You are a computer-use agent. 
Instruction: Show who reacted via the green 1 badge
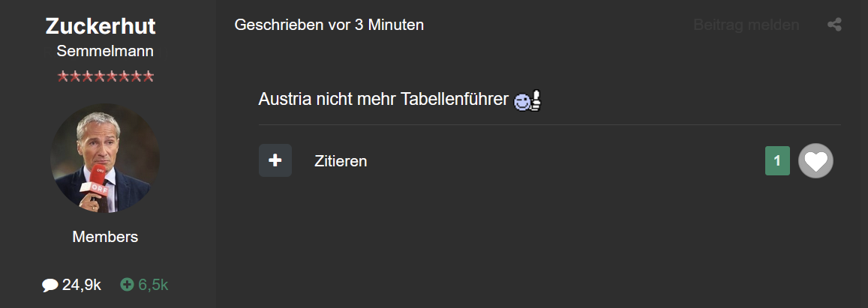pyautogui.click(x=777, y=161)
